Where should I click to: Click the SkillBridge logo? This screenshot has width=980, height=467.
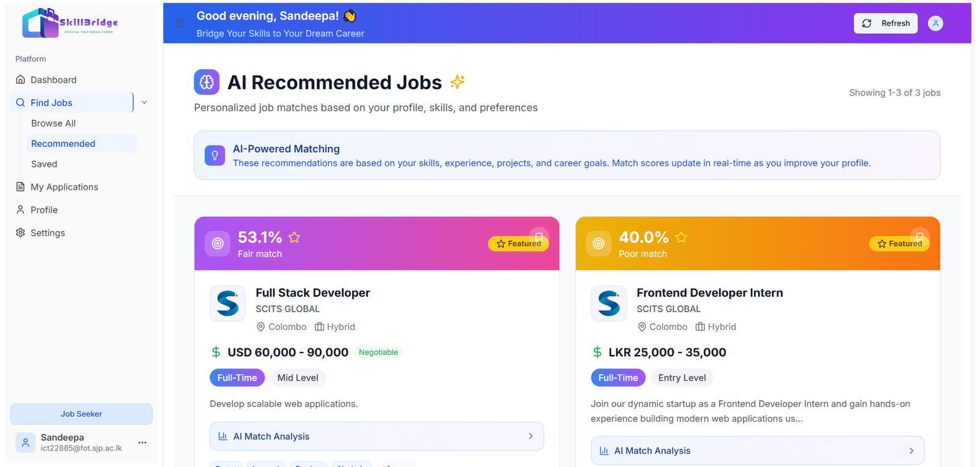[70, 23]
